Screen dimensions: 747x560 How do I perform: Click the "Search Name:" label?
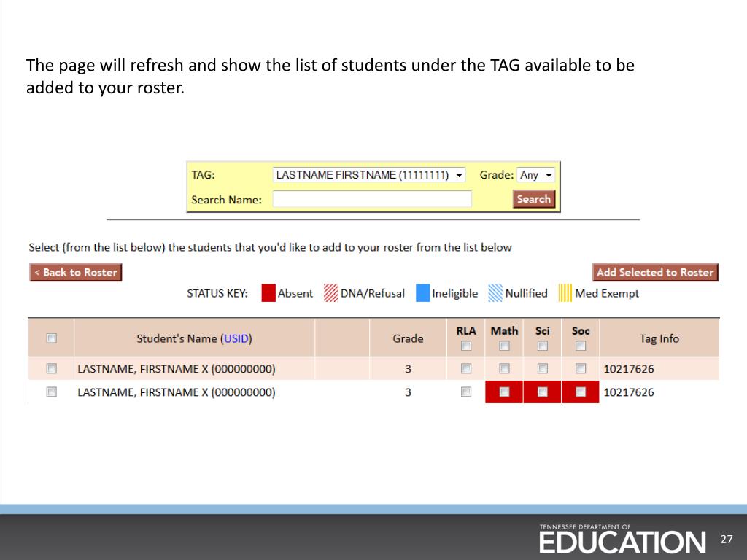(x=226, y=200)
